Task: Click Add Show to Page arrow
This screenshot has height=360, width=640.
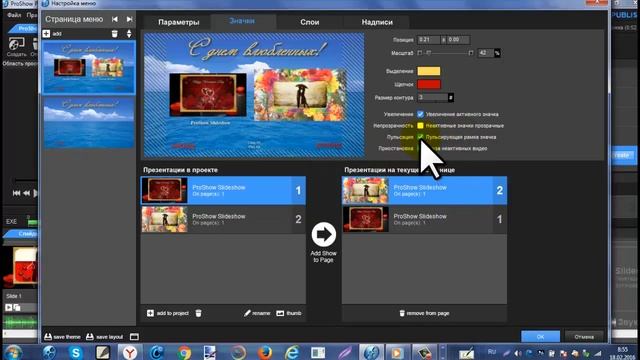Action: (x=324, y=235)
